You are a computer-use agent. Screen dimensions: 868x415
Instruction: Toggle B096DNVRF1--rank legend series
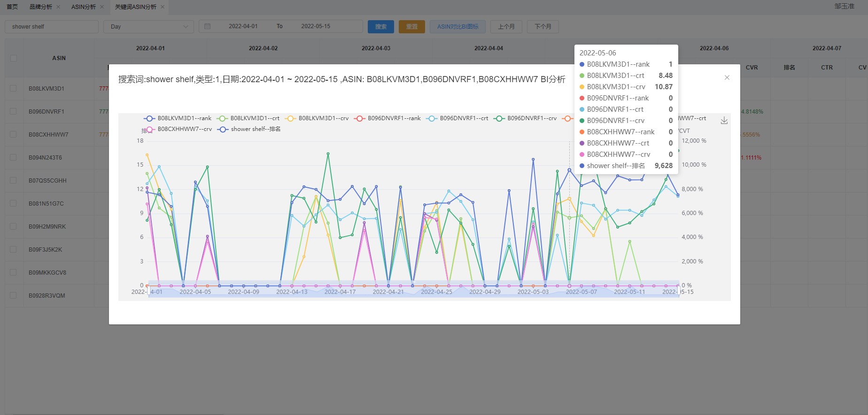coord(387,118)
